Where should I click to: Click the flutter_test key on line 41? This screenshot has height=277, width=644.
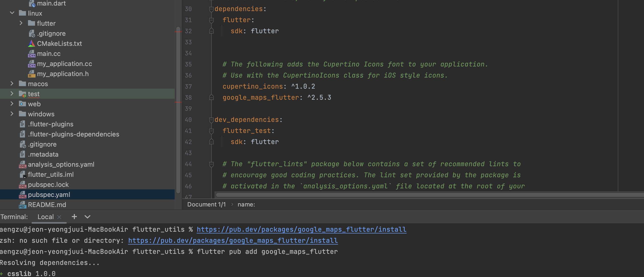pyautogui.click(x=247, y=131)
